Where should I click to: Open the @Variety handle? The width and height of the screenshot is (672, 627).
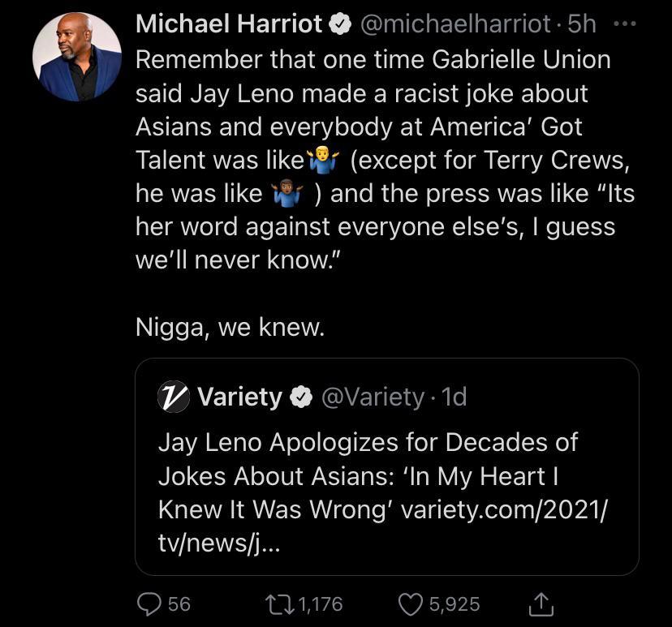pos(373,397)
